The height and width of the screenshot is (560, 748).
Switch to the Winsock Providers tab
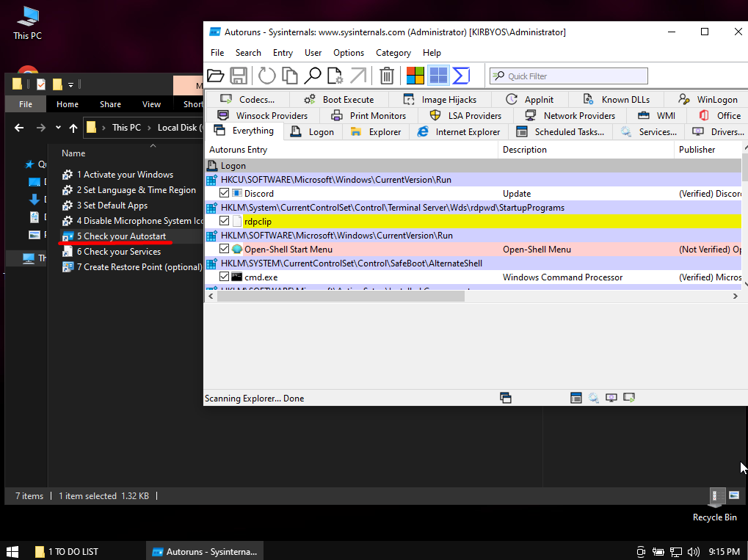[x=262, y=115]
